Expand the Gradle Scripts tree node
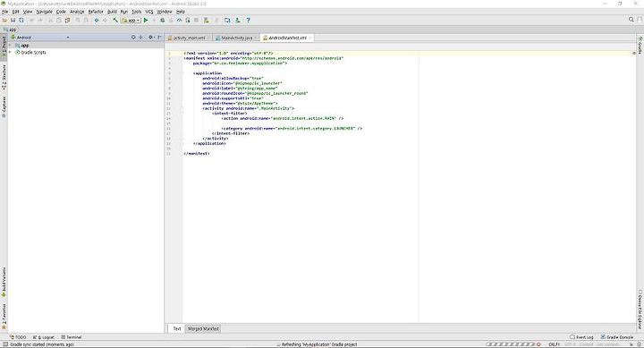 tap(10, 52)
